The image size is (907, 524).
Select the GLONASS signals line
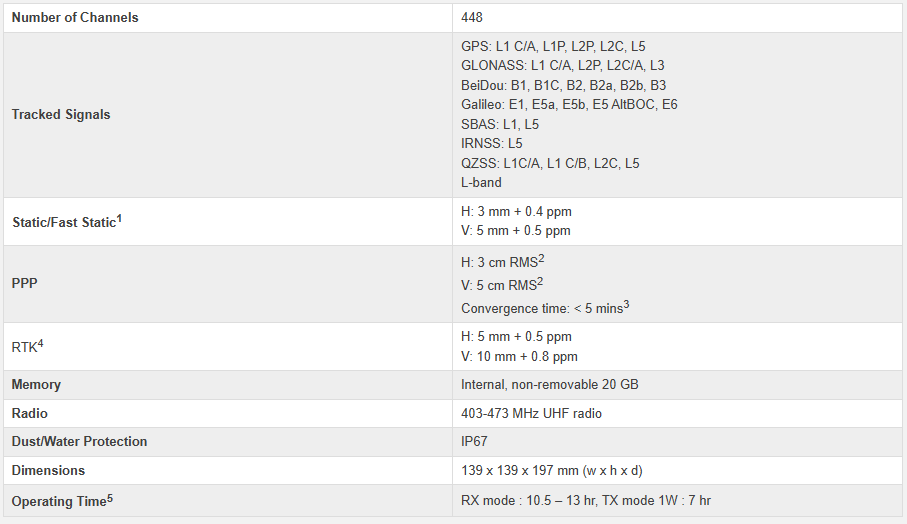(x=562, y=65)
